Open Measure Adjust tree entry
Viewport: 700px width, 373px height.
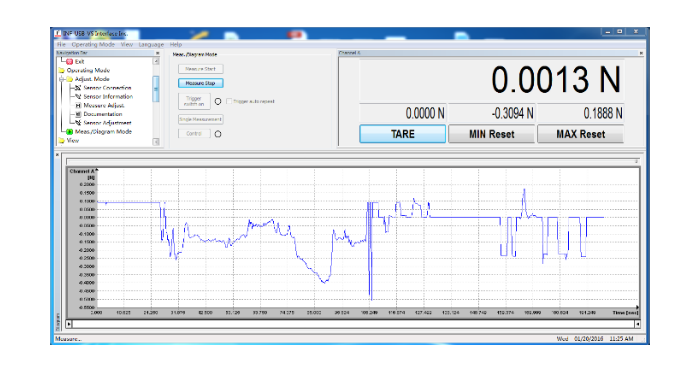[x=104, y=105]
